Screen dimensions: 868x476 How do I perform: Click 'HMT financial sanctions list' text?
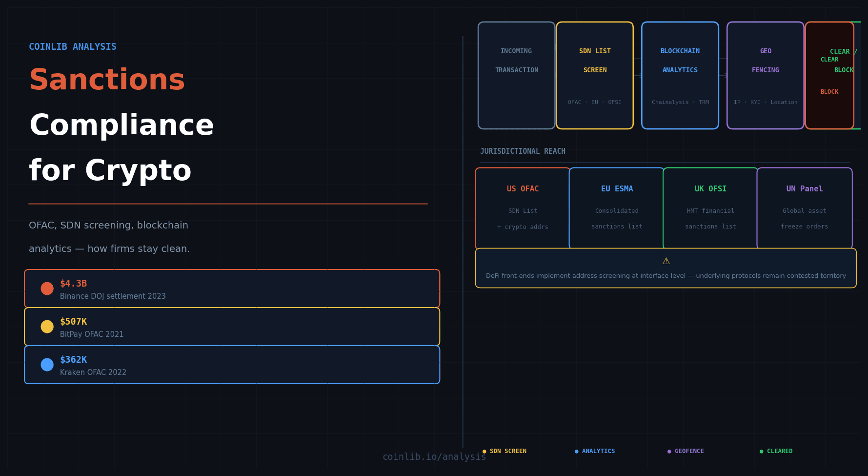point(710,219)
